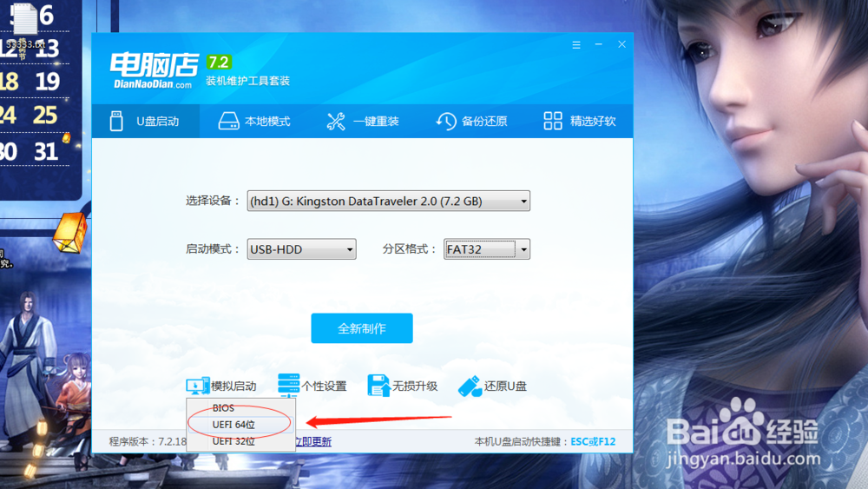Click the wrench tools icon in the 一键重装 tab
Screen dimensions: 868x489
[x=335, y=122]
